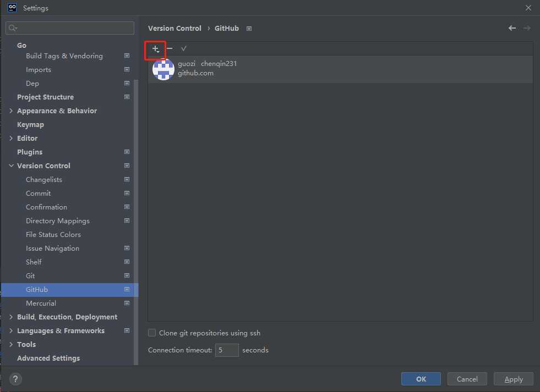540x392 pixels.
Task: Click the project icon next to Issue Navigation
Action: coord(127,248)
